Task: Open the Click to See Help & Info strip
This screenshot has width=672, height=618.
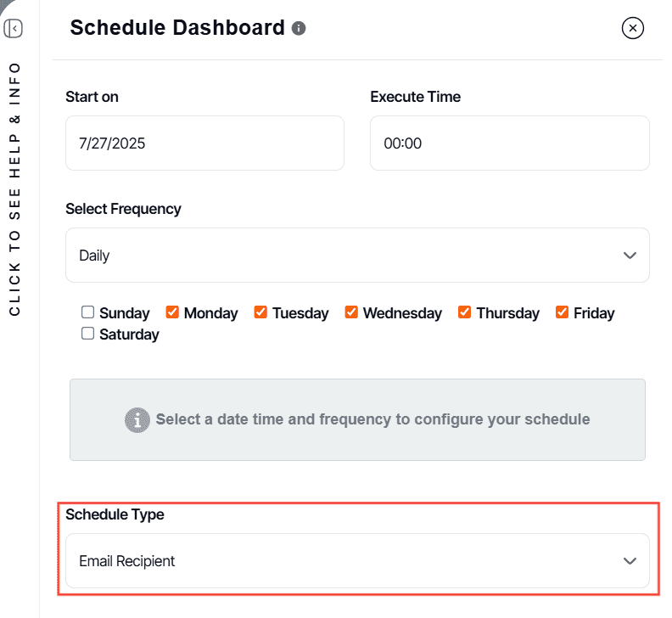Action: [14, 188]
